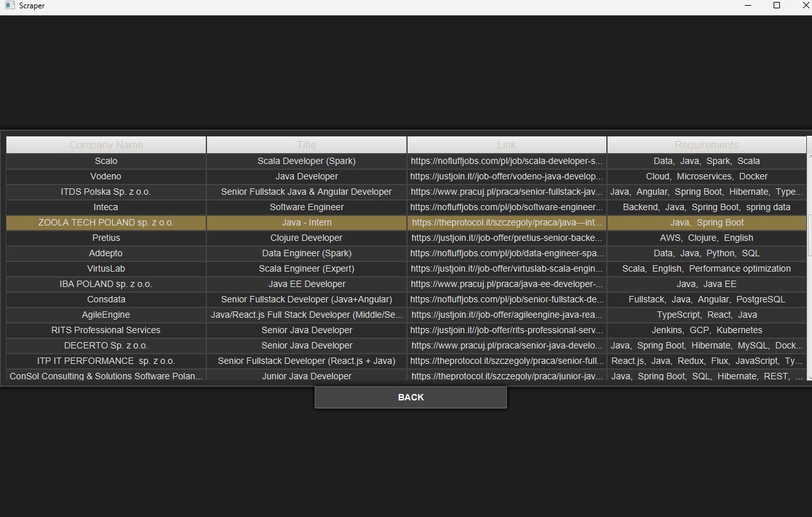Image resolution: width=812 pixels, height=517 pixels.
Task: Click the justjoin agileengine-java-rea link cell
Action: tap(507, 315)
